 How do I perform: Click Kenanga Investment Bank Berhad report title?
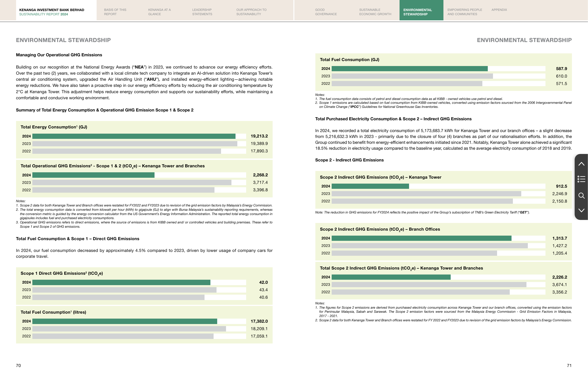[x=52, y=10]
